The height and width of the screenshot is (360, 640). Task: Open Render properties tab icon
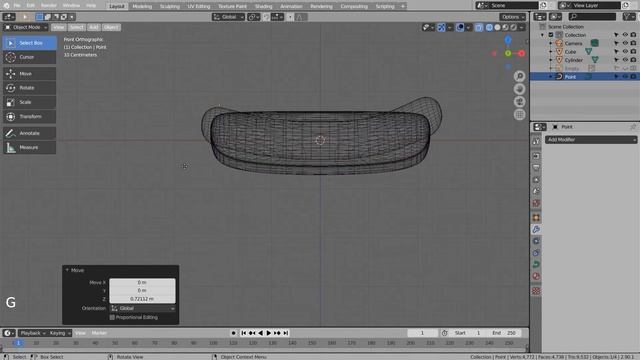[536, 156]
